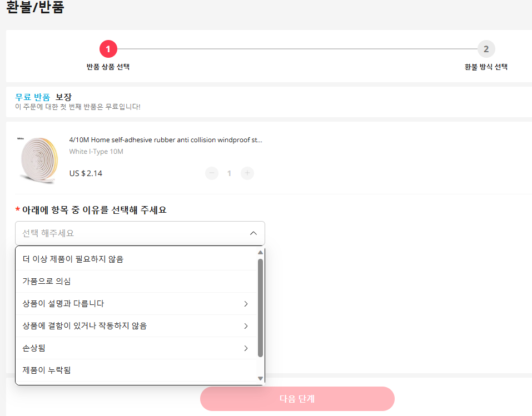Expand submenu arrow for '상품이 설명과 다릅니다'
This screenshot has height=416, width=532.
tap(246, 304)
